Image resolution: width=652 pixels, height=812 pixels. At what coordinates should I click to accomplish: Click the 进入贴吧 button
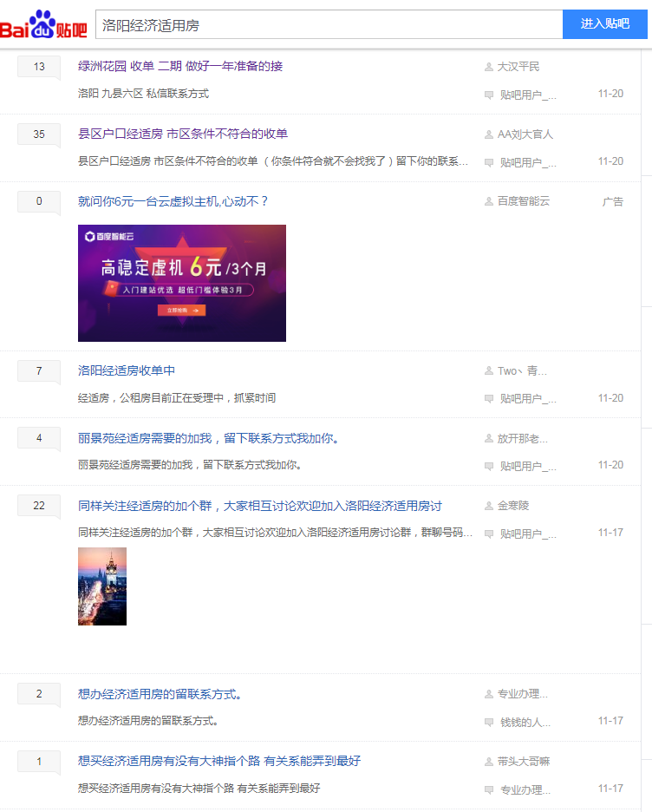coord(605,24)
